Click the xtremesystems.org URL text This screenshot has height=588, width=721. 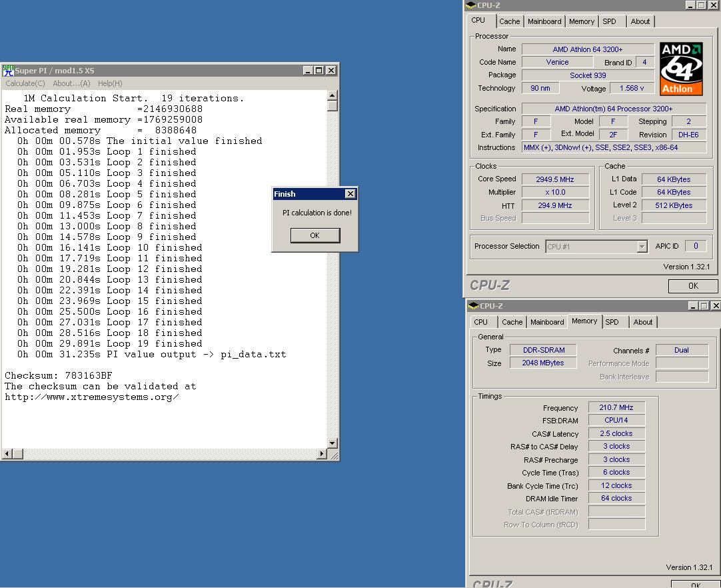click(x=92, y=397)
